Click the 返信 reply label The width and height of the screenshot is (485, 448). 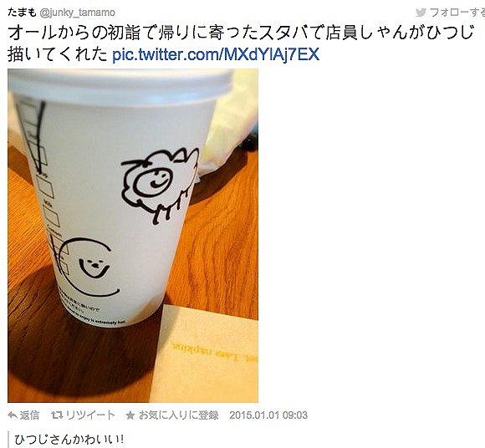(29, 415)
